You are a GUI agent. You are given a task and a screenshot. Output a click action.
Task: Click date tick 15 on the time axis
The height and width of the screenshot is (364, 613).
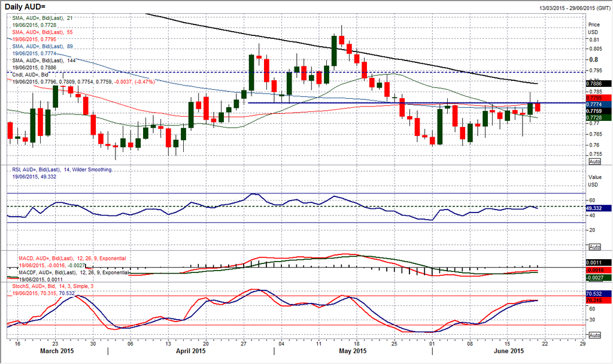[507, 344]
